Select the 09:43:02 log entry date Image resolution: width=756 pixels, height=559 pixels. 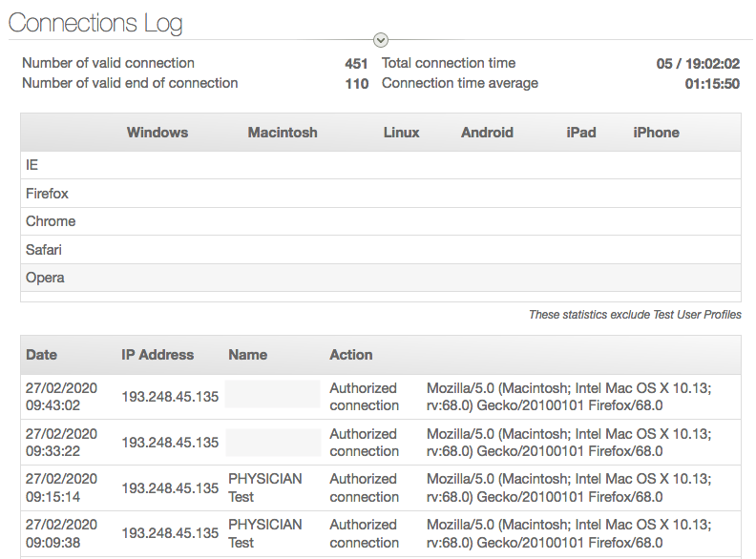[x=61, y=397]
